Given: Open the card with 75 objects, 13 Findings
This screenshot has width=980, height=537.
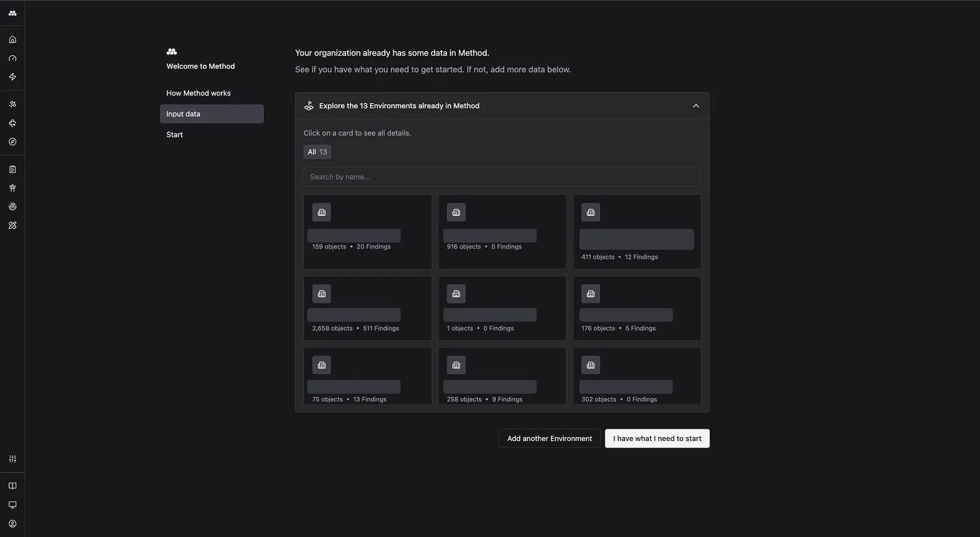Looking at the screenshot, I should [367, 376].
